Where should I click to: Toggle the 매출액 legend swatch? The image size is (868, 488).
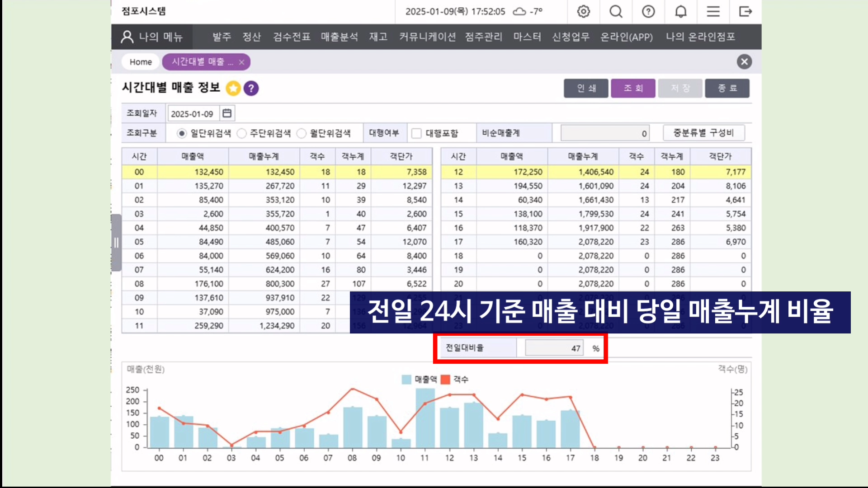(x=406, y=380)
